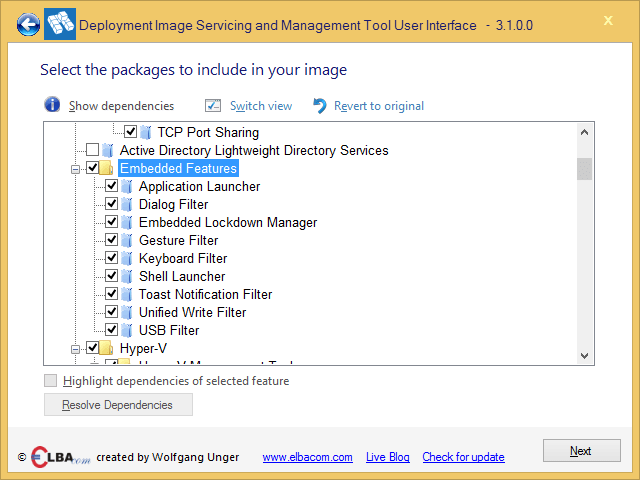Uncheck the Dialog Filter checkbox

[x=111, y=204]
